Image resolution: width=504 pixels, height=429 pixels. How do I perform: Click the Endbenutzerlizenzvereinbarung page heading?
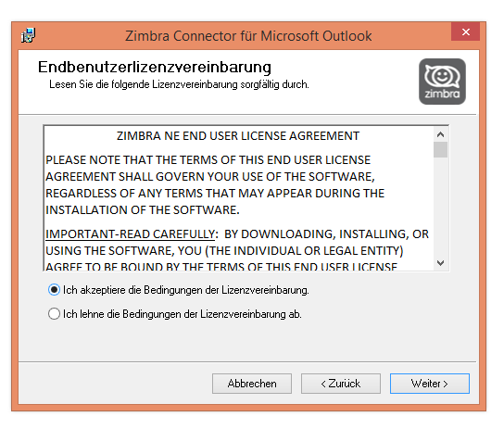[x=155, y=67]
